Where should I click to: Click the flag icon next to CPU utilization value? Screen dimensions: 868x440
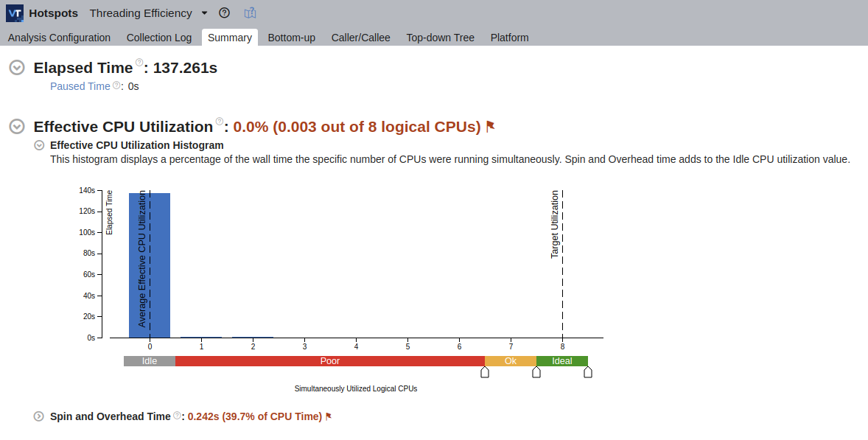pos(491,125)
